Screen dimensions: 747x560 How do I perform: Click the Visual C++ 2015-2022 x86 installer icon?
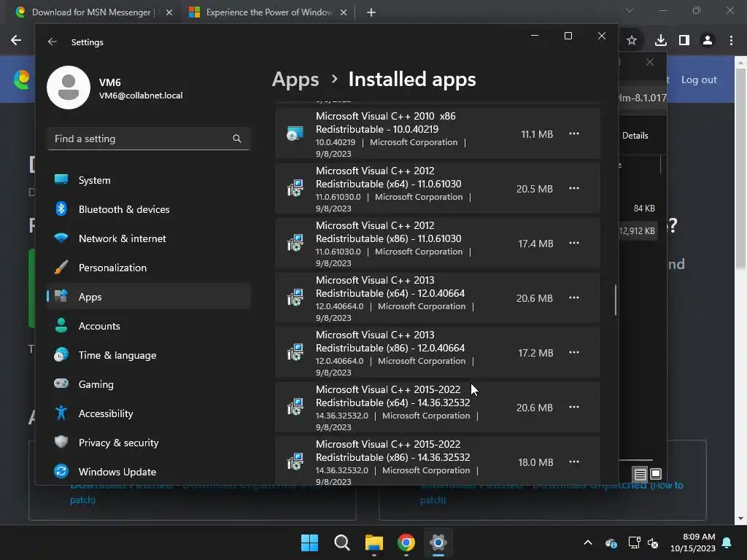(295, 462)
